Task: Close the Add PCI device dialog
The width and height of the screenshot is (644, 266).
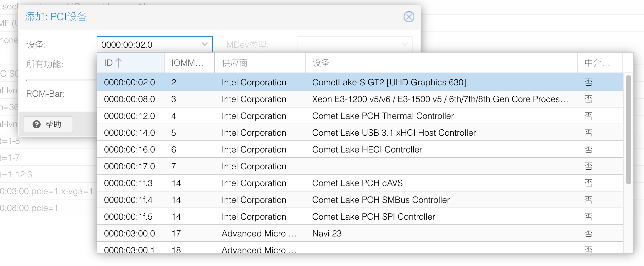Action: 409,17
